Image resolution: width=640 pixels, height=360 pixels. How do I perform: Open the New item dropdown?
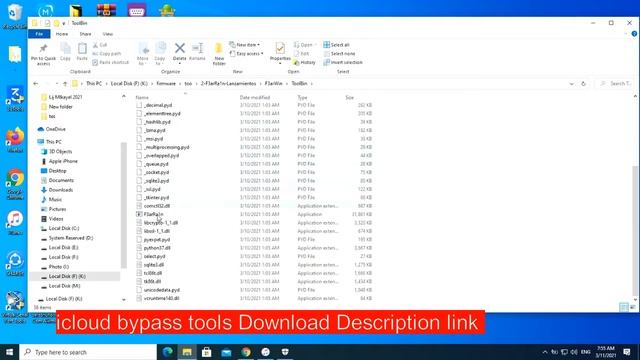tap(244, 45)
